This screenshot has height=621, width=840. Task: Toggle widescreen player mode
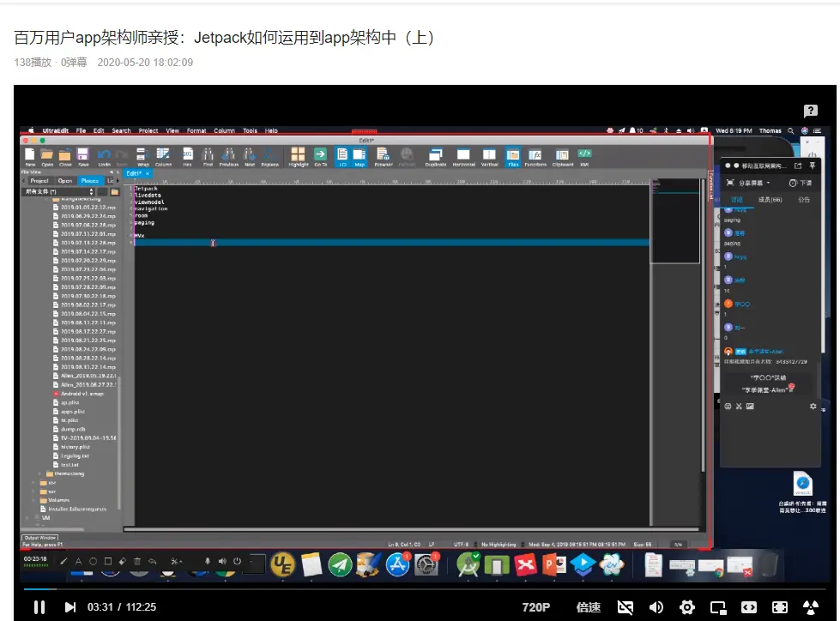pyautogui.click(x=749, y=607)
